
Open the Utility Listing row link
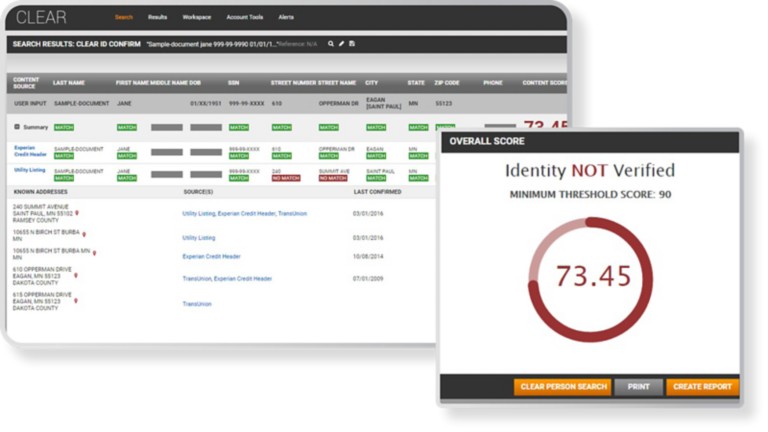pos(29,170)
